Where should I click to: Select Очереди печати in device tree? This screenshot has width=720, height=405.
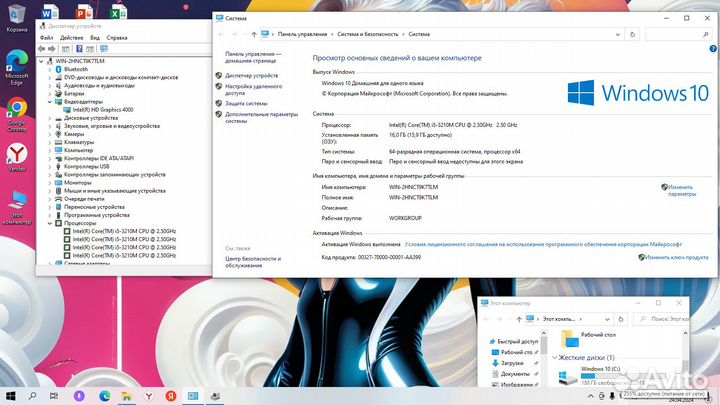(84, 199)
